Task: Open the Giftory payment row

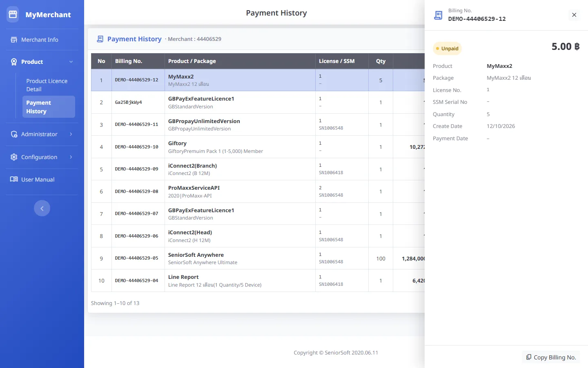Action: pos(258,147)
